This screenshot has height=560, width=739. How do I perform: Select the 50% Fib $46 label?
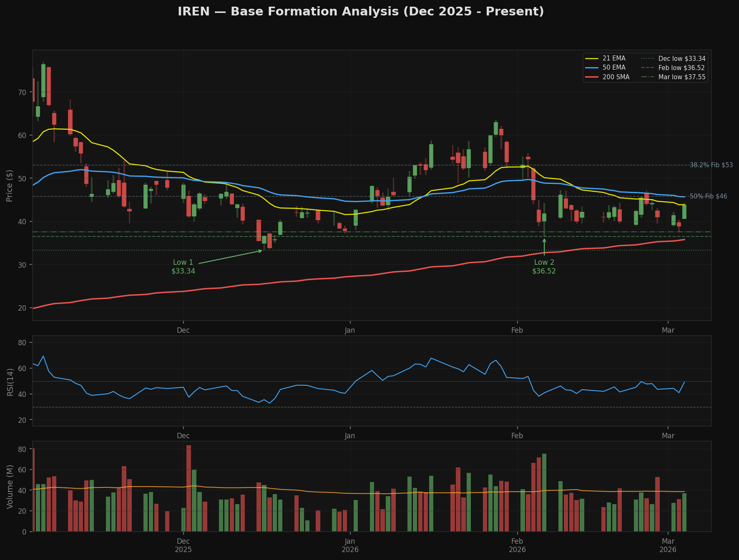tap(708, 196)
